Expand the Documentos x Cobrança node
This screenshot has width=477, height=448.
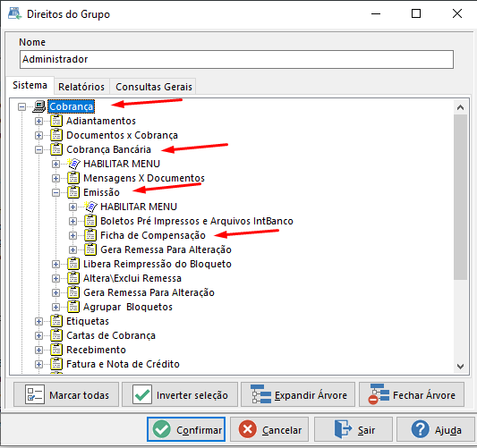click(38, 135)
